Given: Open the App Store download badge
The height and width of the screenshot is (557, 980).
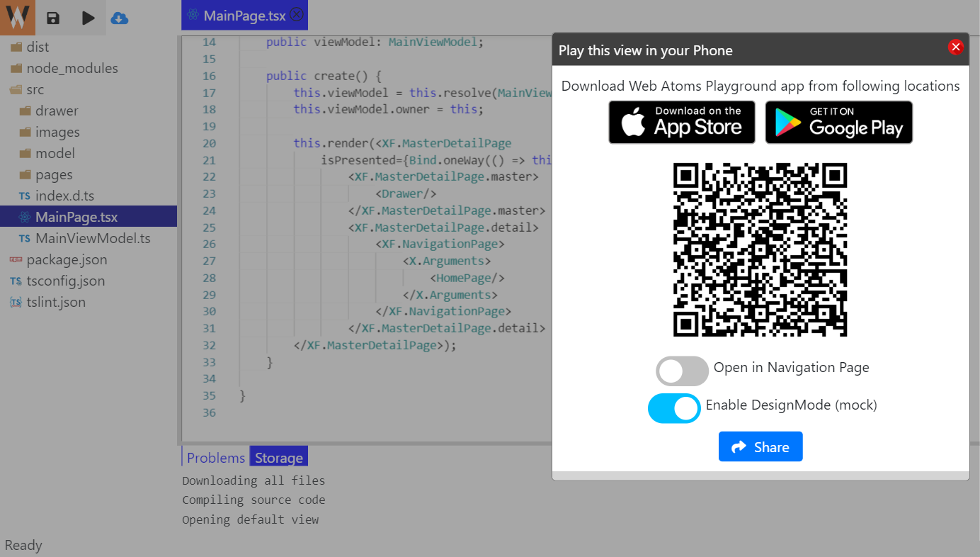Looking at the screenshot, I should 681,122.
